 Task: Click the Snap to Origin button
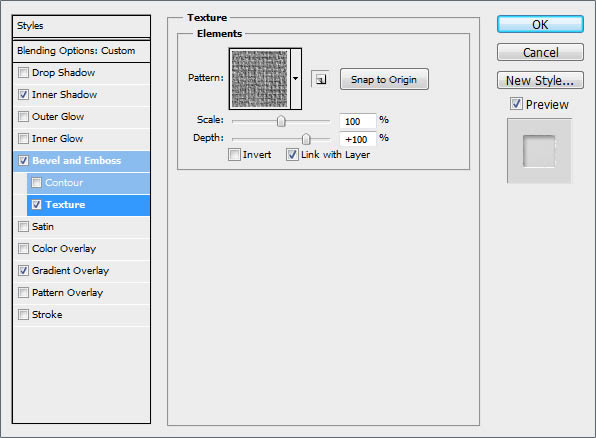click(384, 79)
